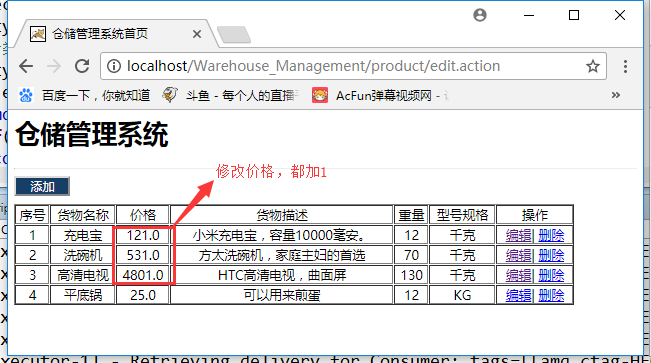Image resolution: width=651 pixels, height=363 pixels.
Task: Edit the 平底锅 row via 编辑
Action: (x=518, y=295)
